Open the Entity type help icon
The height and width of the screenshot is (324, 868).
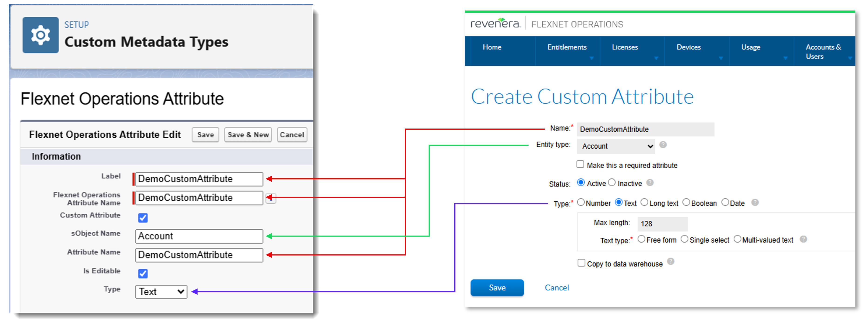click(663, 145)
